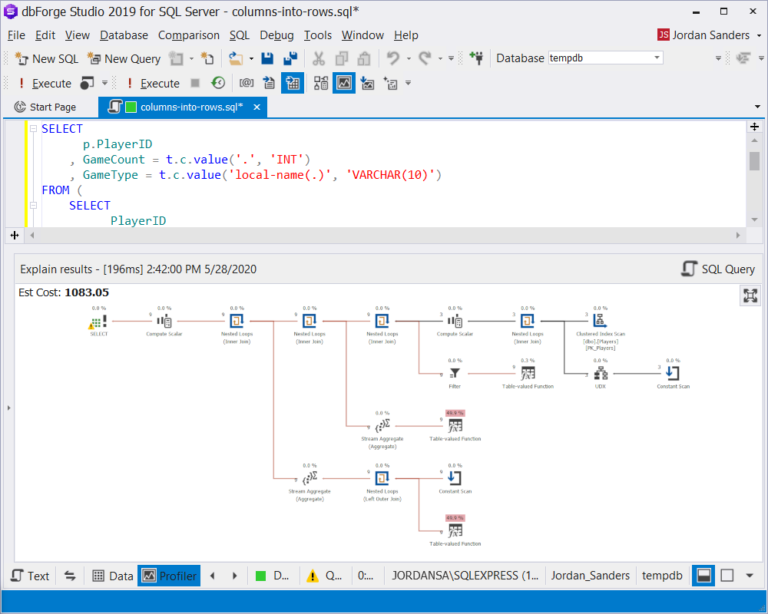Click the New Query toolbar button
The image size is (768, 614).
124,59
